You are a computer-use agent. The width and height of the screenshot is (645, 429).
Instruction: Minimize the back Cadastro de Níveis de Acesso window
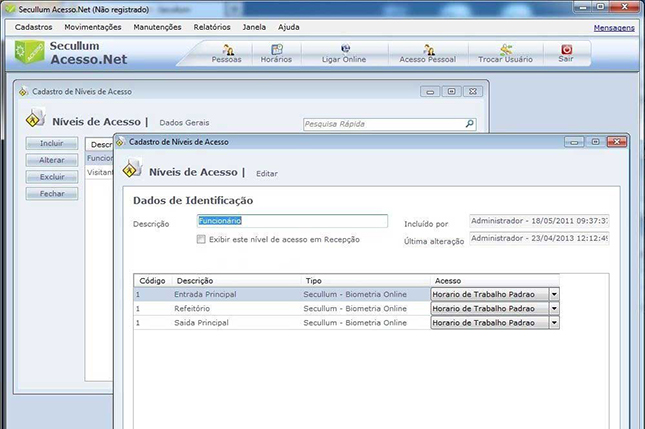(430, 92)
